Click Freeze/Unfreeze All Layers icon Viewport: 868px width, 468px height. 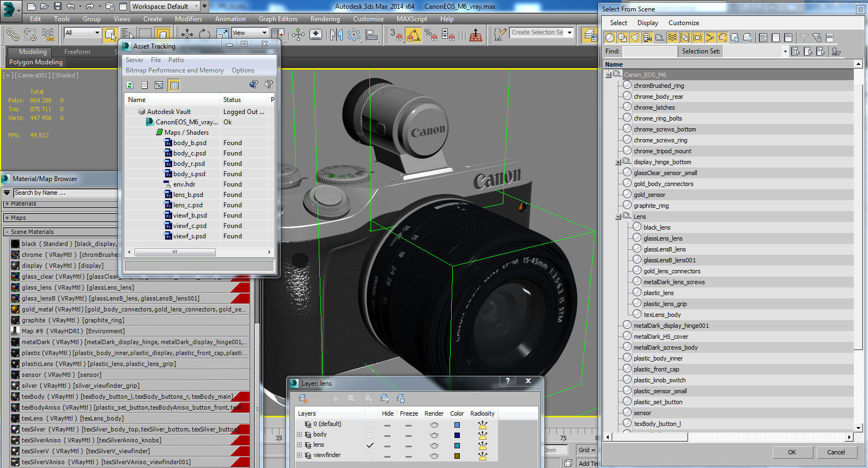click(401, 399)
